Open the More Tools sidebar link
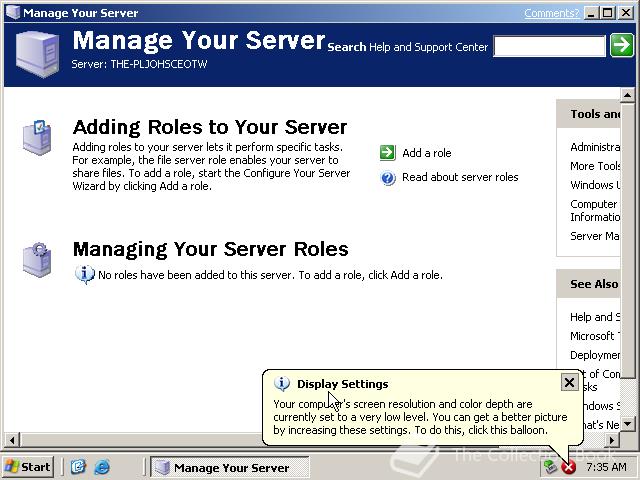640x480 pixels. [595, 166]
